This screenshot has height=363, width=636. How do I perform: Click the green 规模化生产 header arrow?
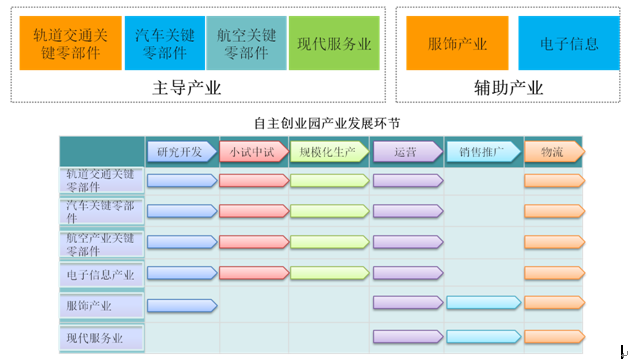[x=329, y=152]
